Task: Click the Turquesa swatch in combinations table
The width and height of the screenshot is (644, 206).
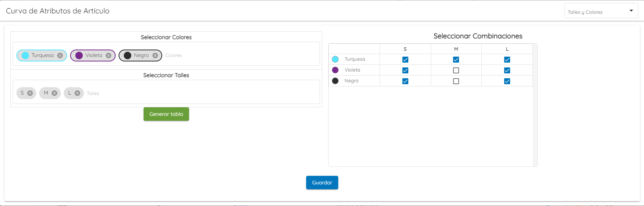Action: [x=335, y=59]
